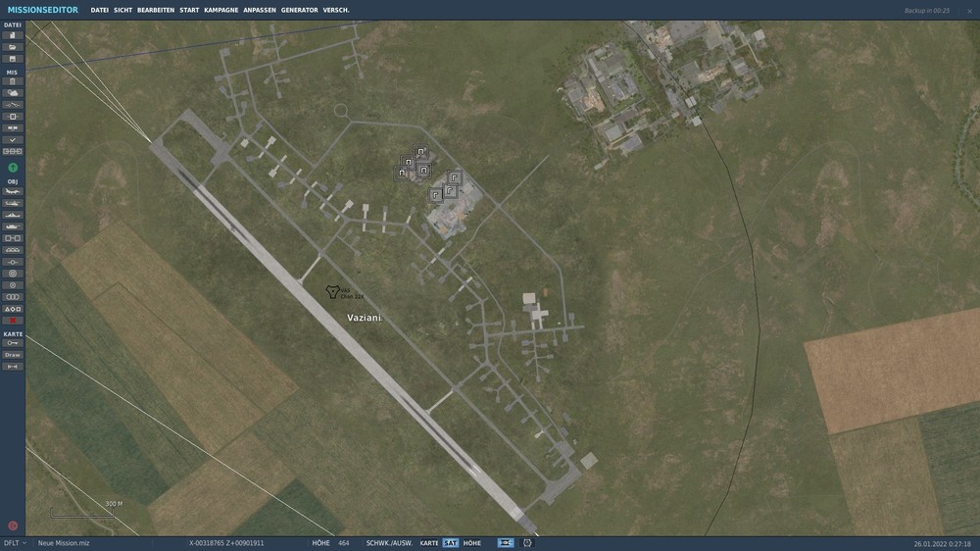Open the three-diamond templates tool
The image size is (980, 551).
click(x=13, y=250)
